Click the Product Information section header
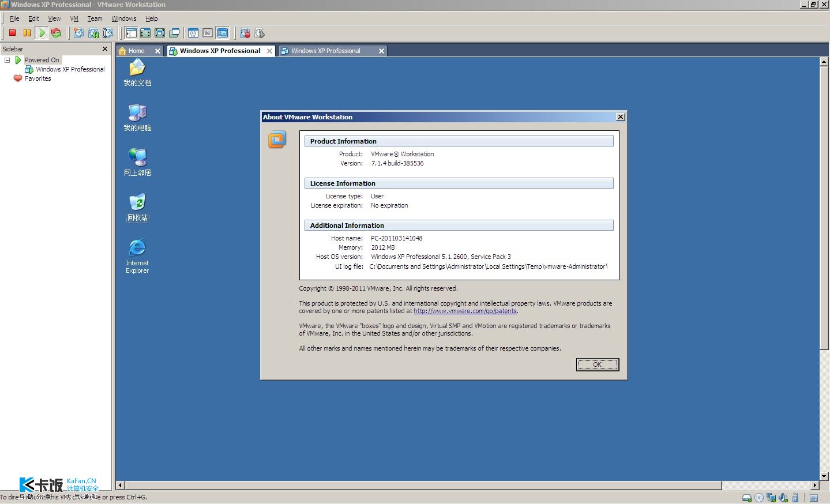The height and width of the screenshot is (504, 830). click(459, 141)
